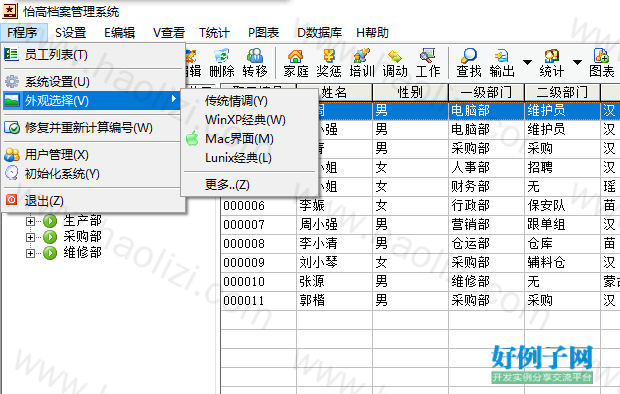This screenshot has width=620, height=394.
Task: Click 更多..(Z) for more themes
Action: click(250, 185)
